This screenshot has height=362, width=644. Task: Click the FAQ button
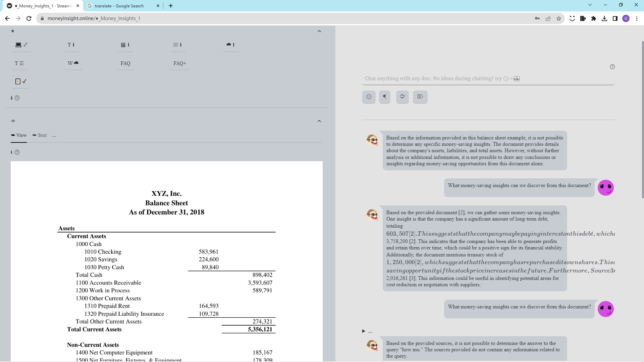[125, 63]
